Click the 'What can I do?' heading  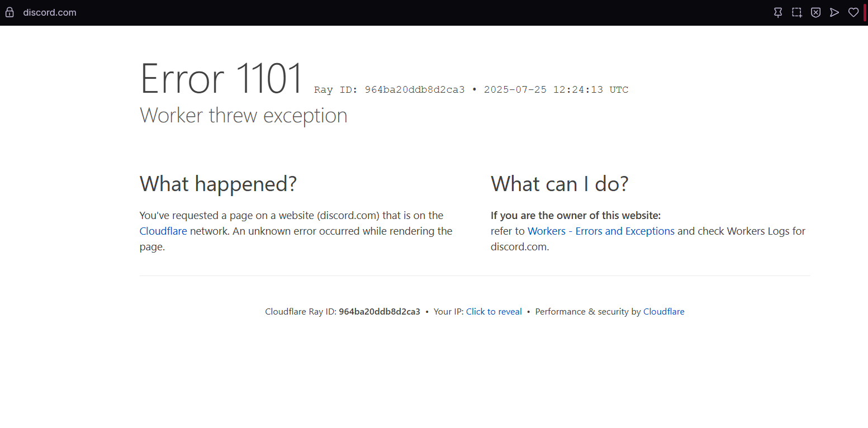(559, 184)
